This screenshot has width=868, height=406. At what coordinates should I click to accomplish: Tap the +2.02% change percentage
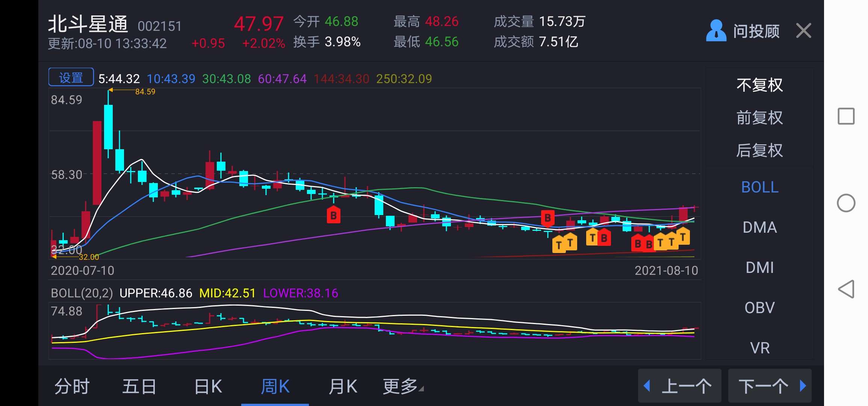pyautogui.click(x=263, y=43)
